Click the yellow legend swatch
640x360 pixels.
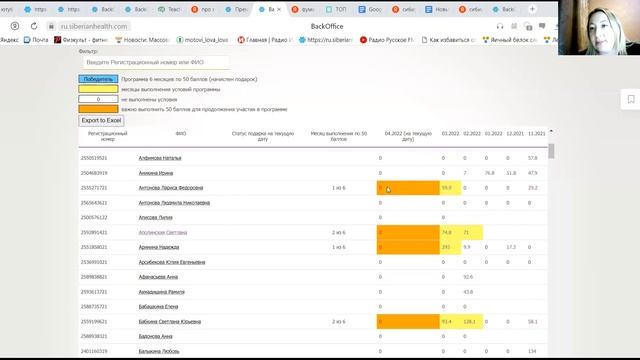click(x=98, y=89)
